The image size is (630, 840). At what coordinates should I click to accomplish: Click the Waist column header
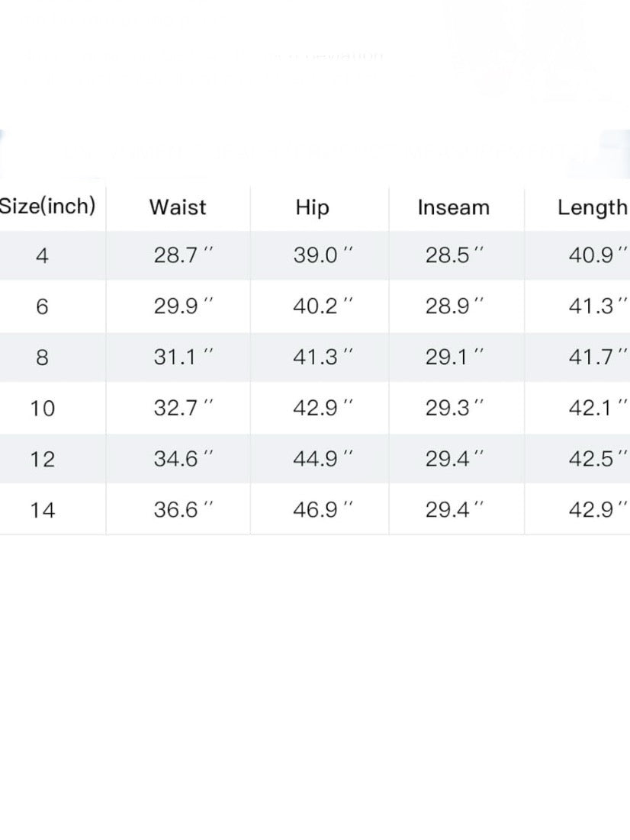coord(178,207)
